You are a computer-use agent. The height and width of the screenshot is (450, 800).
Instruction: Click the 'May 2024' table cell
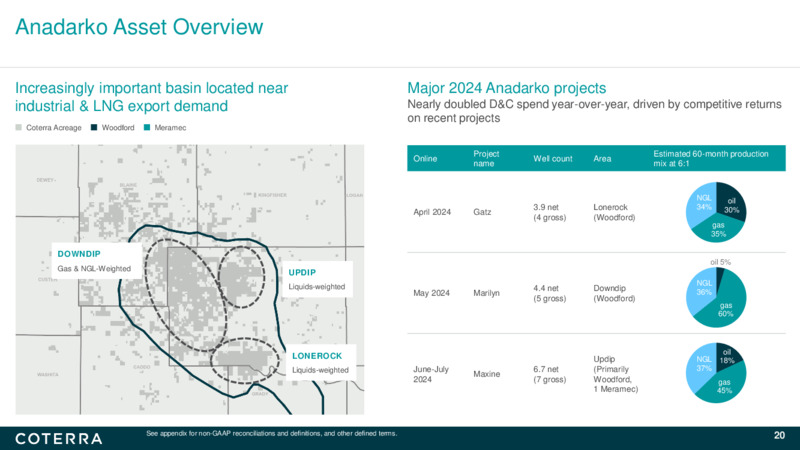(x=432, y=293)
